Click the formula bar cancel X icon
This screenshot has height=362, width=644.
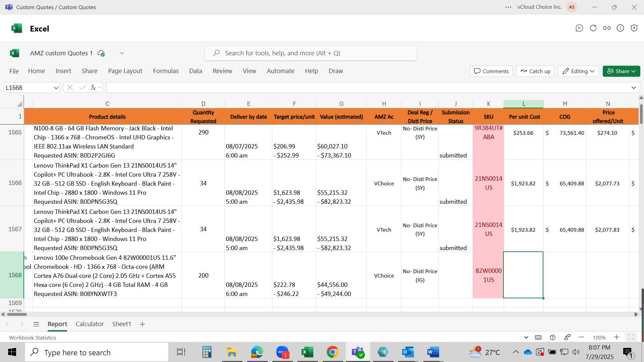[x=70, y=87]
